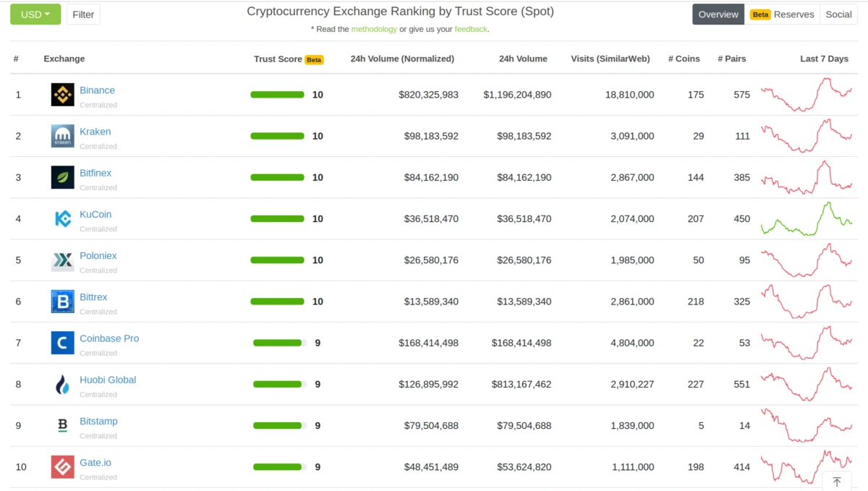Switch to the Reserves tab
The height and width of the screenshot is (491, 868).
(x=782, y=14)
